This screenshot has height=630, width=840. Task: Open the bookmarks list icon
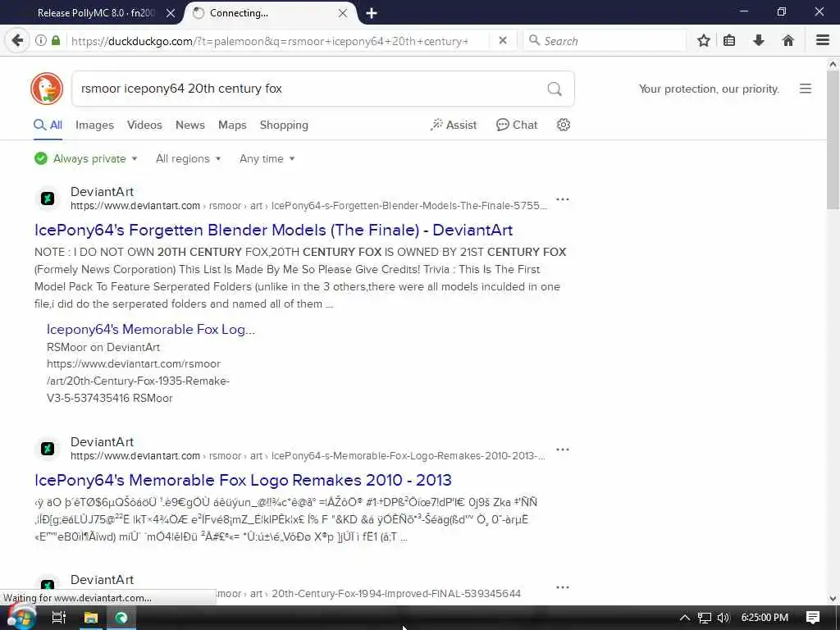(729, 41)
